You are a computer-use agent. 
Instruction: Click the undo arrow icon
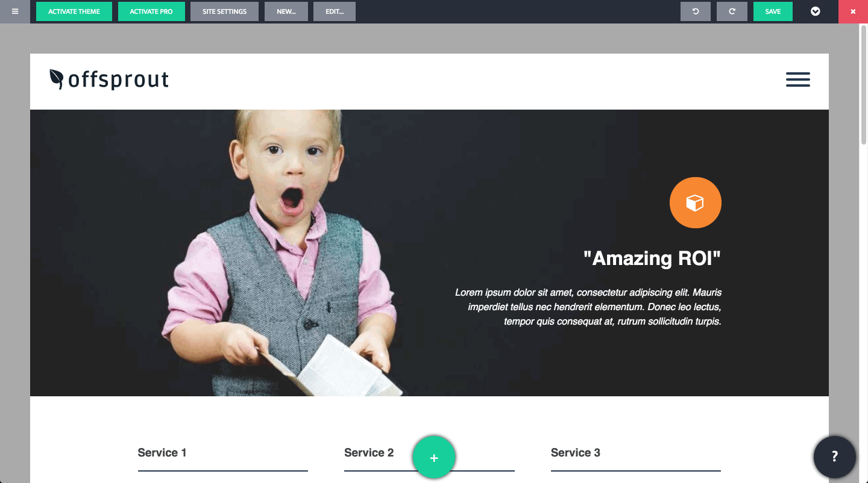point(696,11)
